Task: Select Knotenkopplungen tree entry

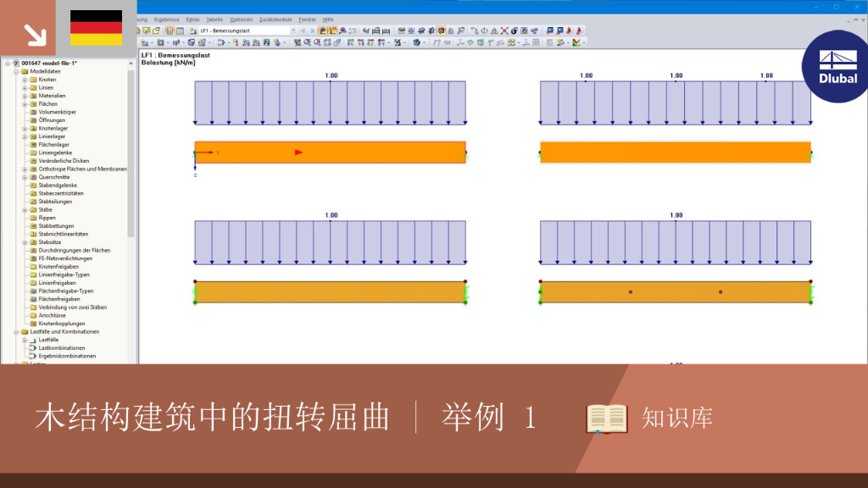Action: tap(61, 324)
